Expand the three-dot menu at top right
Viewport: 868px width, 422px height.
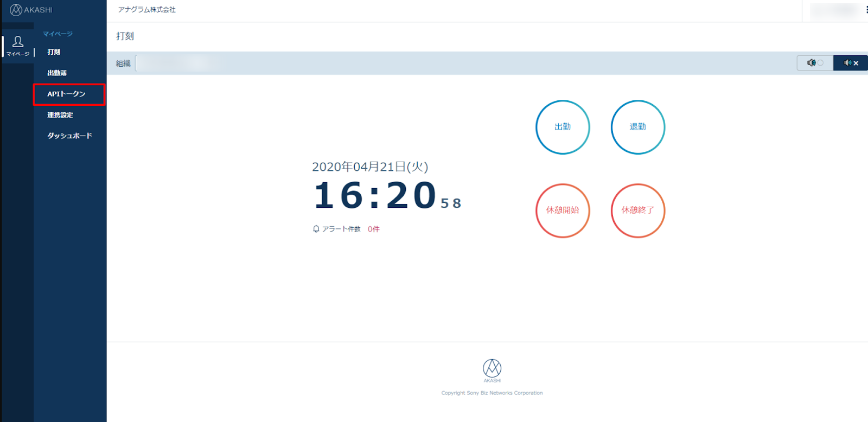pyautogui.click(x=866, y=10)
